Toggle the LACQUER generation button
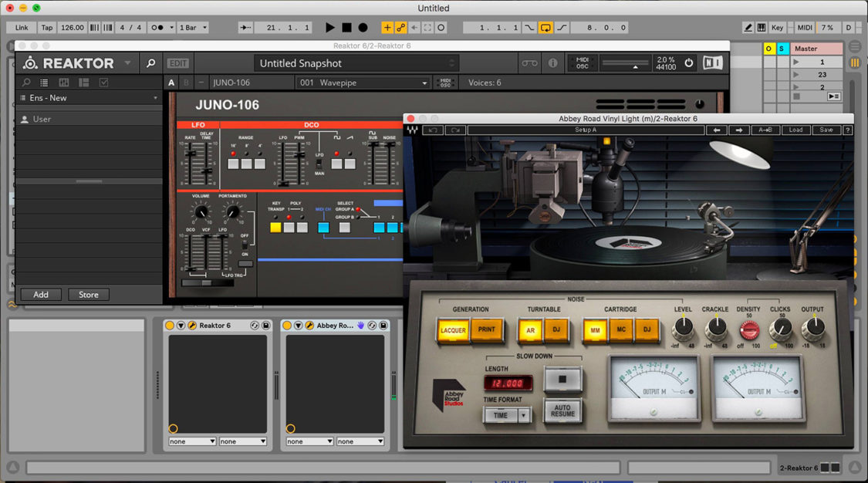This screenshot has height=483, width=868. click(452, 330)
